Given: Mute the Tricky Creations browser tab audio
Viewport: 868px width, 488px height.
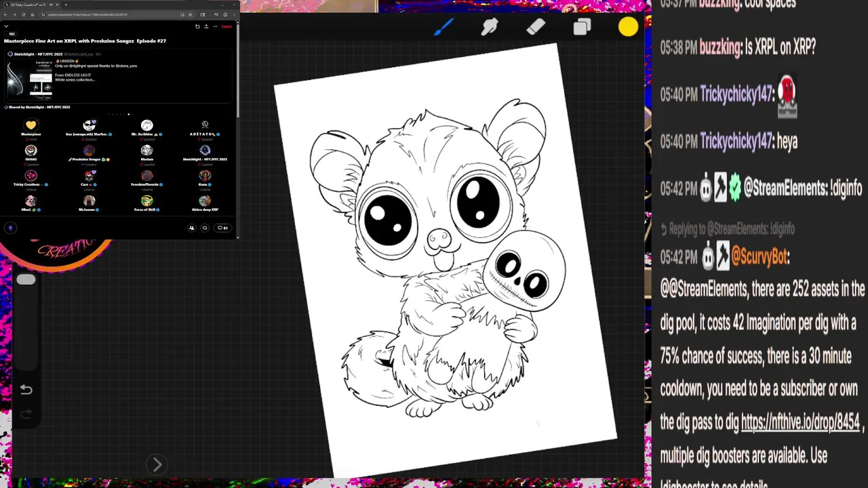Looking at the screenshot, I should (x=51, y=5).
